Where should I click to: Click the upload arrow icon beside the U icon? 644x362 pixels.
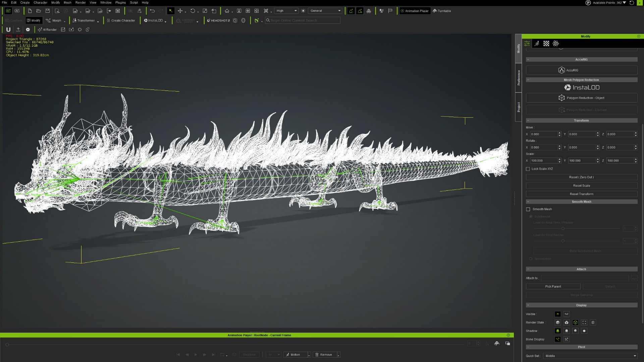[x=18, y=29]
